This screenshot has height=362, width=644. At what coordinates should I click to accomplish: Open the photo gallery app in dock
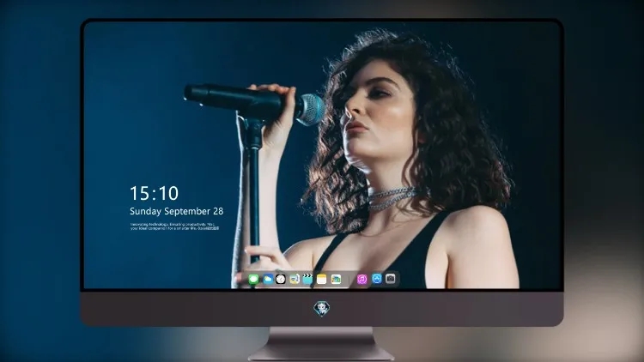pos(336,279)
